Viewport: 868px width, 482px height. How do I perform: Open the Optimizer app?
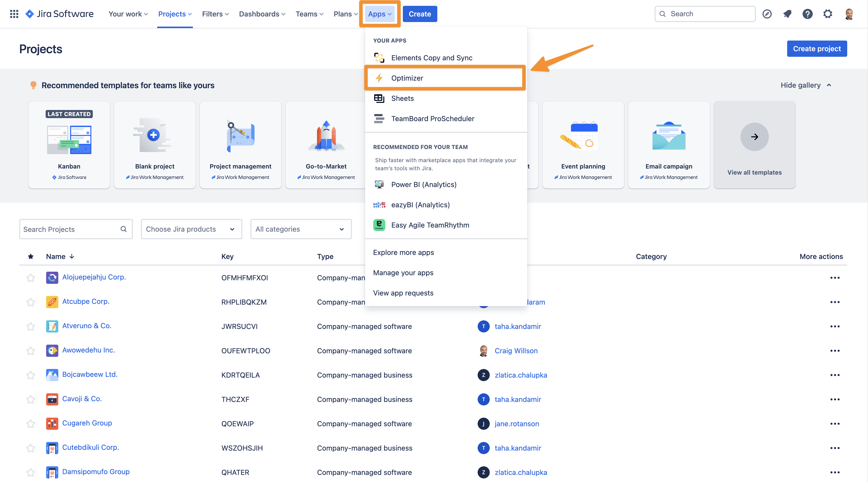(407, 78)
